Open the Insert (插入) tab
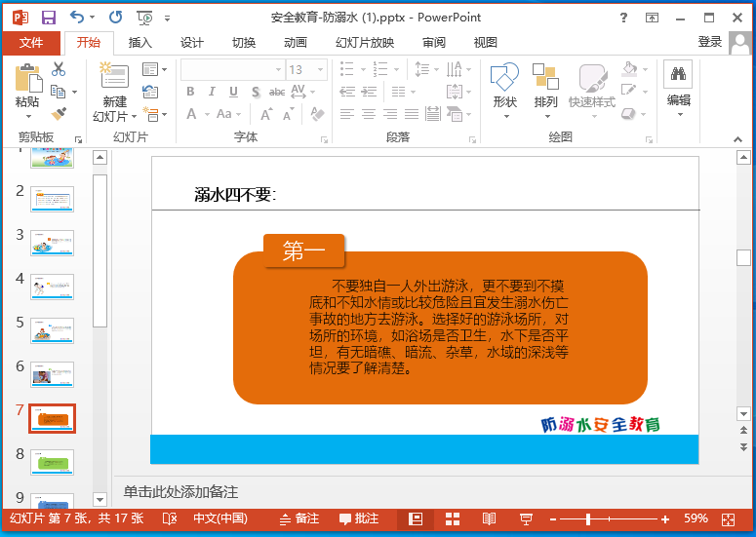This screenshot has height=537, width=756. 140,42
